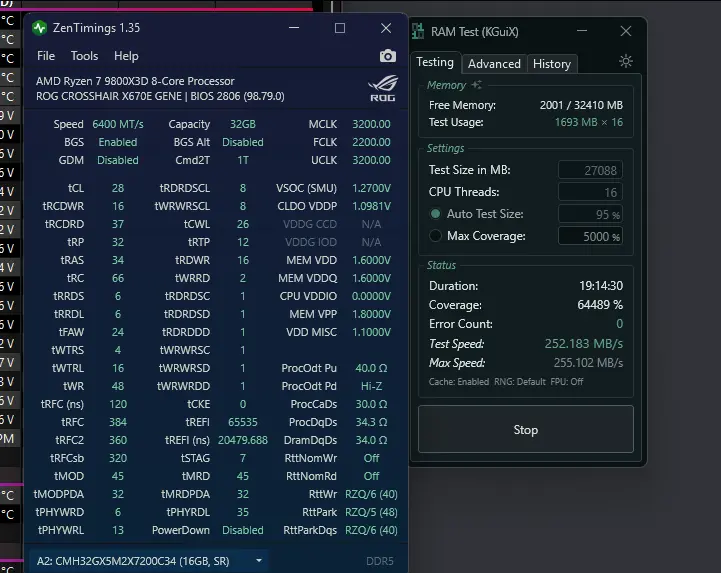
Task: Open the History tab in RAM Test
Action: [x=552, y=63]
